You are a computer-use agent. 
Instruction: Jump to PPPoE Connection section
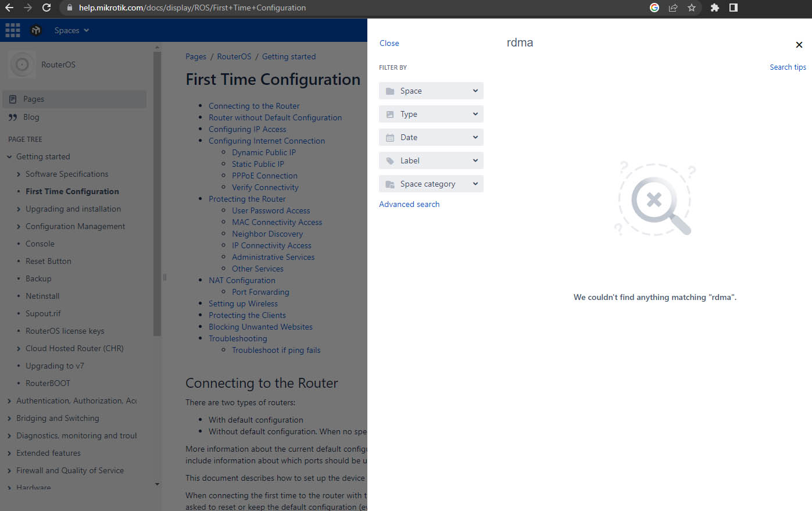264,176
